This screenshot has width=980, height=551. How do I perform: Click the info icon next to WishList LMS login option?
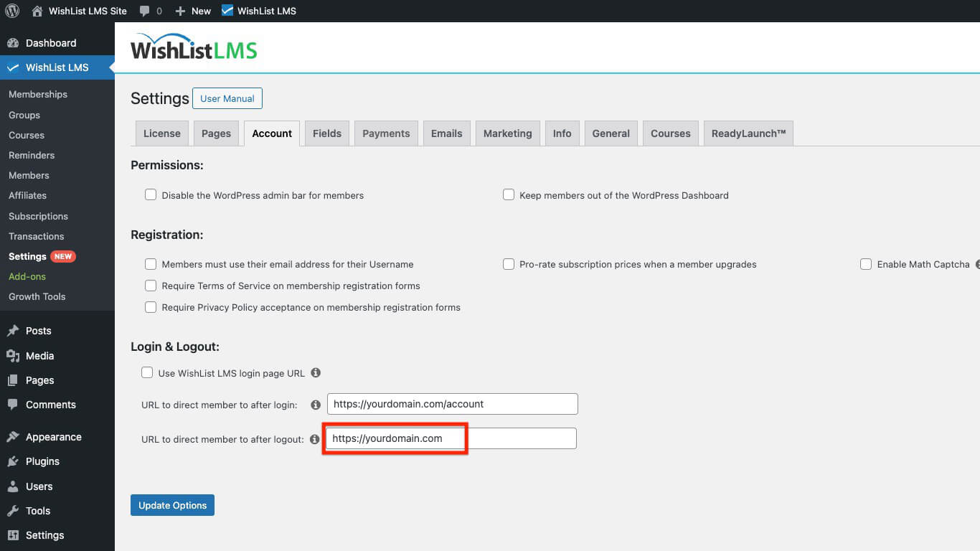pos(316,372)
